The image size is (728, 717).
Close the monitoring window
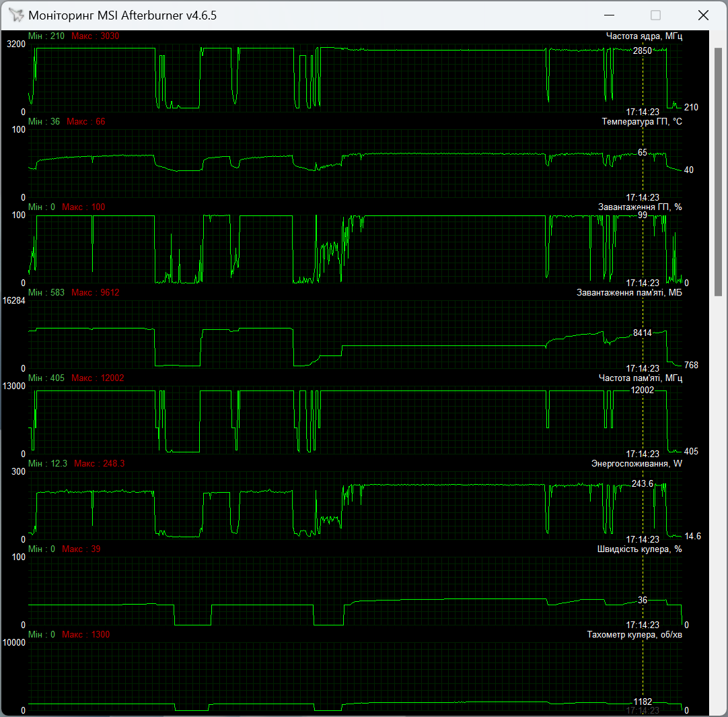pyautogui.click(x=703, y=15)
